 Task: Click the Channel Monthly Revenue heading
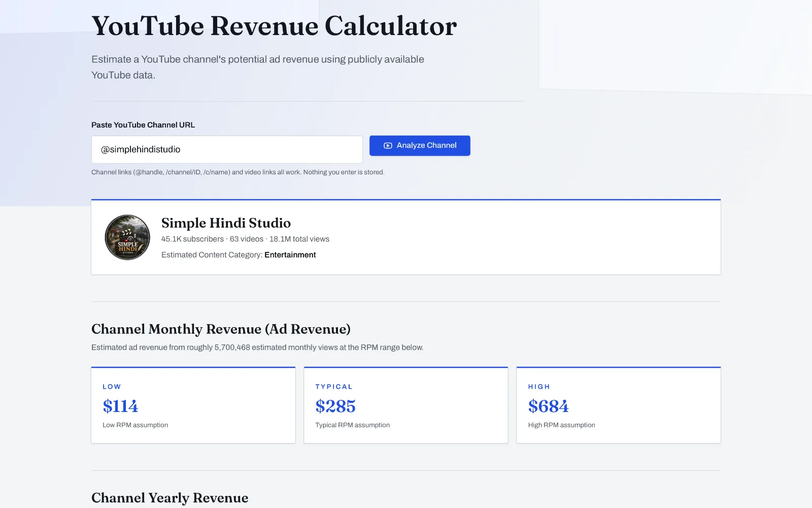click(221, 329)
